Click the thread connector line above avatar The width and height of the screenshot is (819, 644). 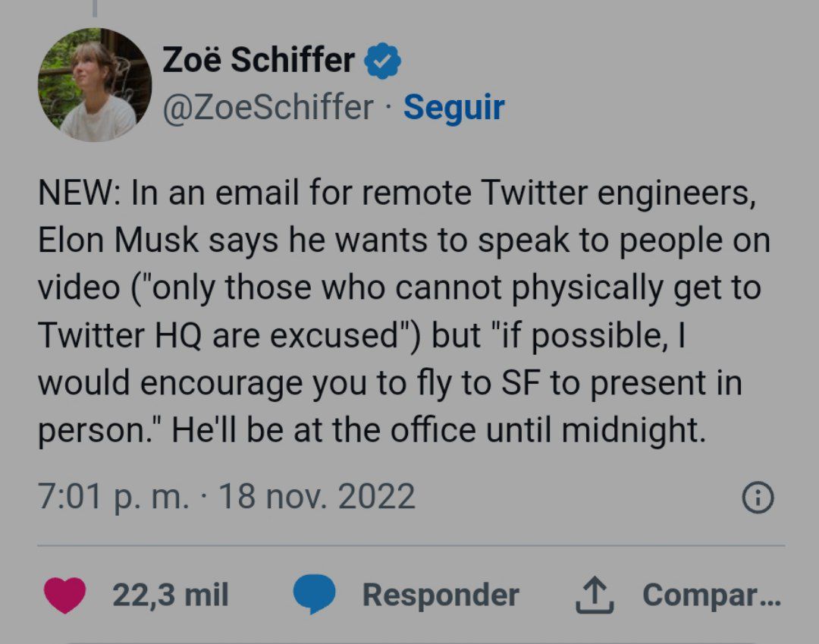(95, 8)
